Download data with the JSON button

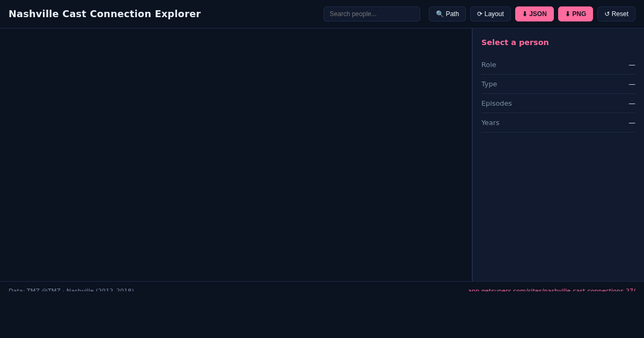coord(535,14)
